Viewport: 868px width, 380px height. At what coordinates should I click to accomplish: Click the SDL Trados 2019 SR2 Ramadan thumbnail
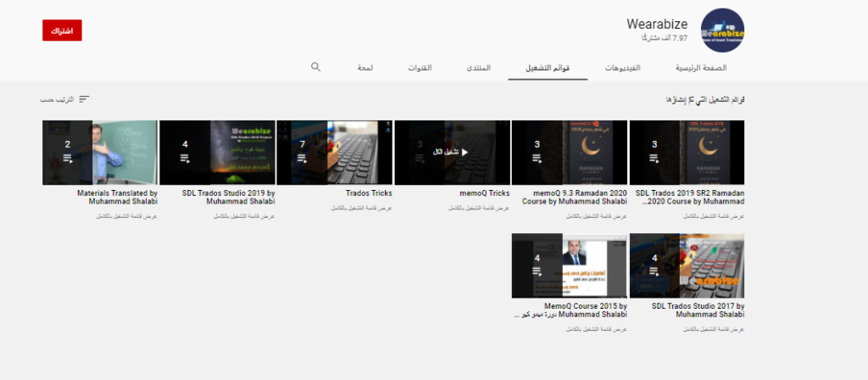687,153
